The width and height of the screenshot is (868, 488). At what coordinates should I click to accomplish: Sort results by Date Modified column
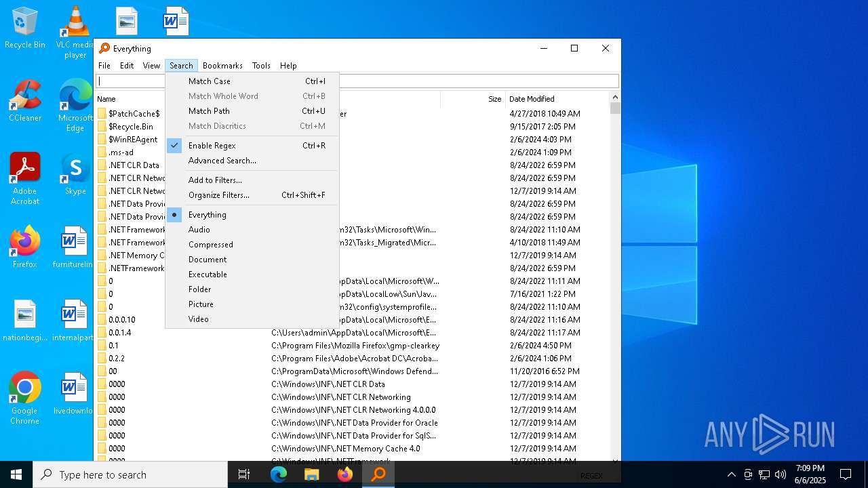point(557,99)
